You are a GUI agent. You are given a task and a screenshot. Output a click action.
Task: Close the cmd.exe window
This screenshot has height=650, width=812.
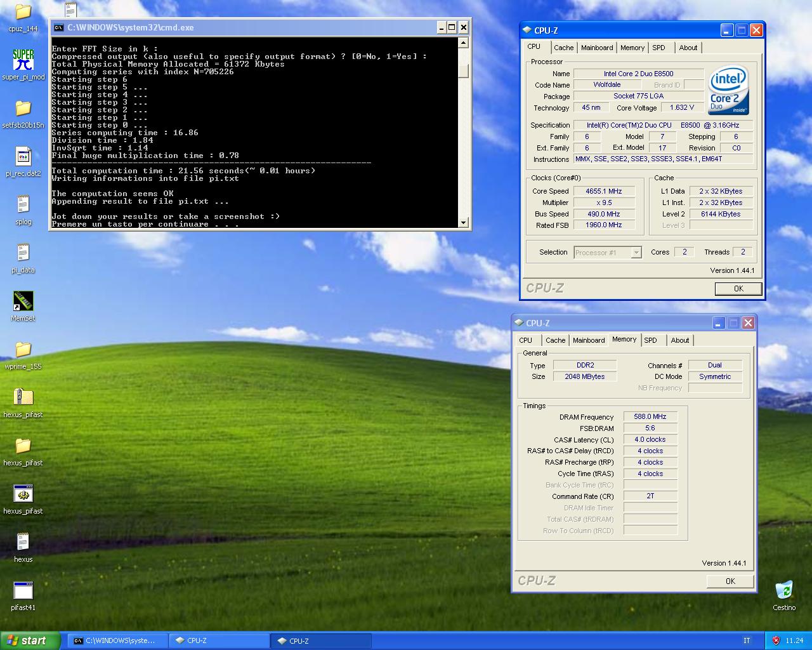(x=464, y=27)
